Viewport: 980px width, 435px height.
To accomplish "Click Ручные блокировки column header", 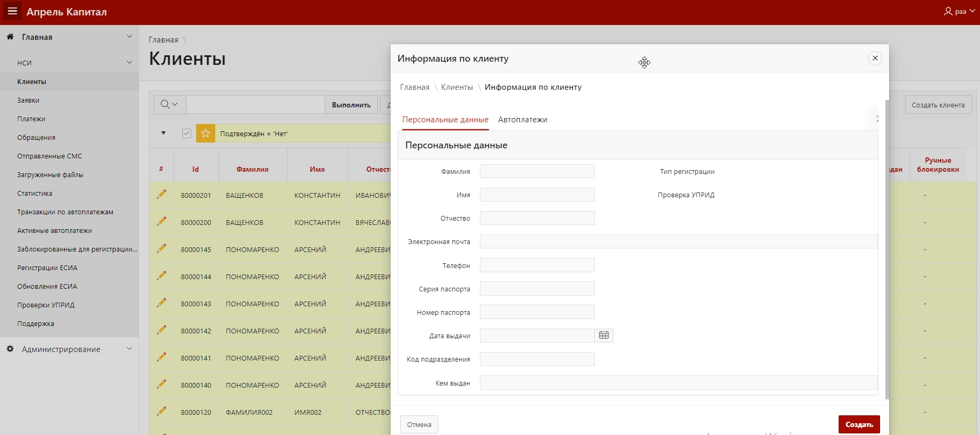I will click(x=938, y=165).
